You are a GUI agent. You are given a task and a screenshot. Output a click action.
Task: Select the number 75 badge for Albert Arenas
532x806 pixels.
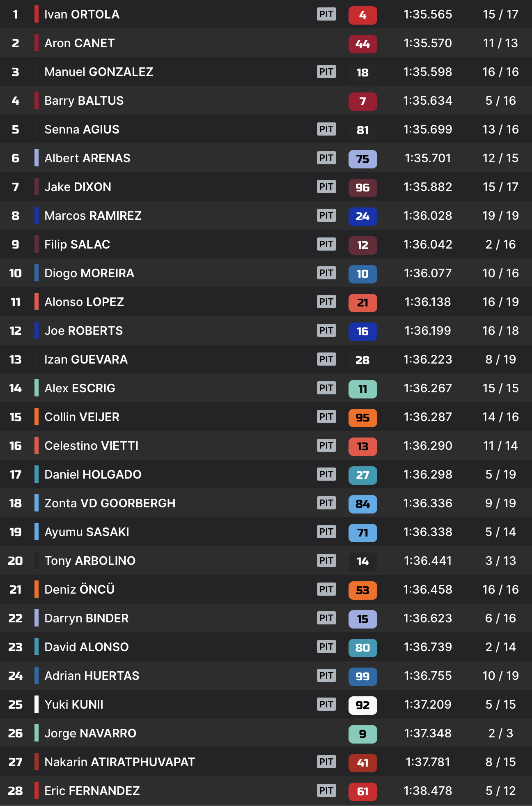[362, 159]
